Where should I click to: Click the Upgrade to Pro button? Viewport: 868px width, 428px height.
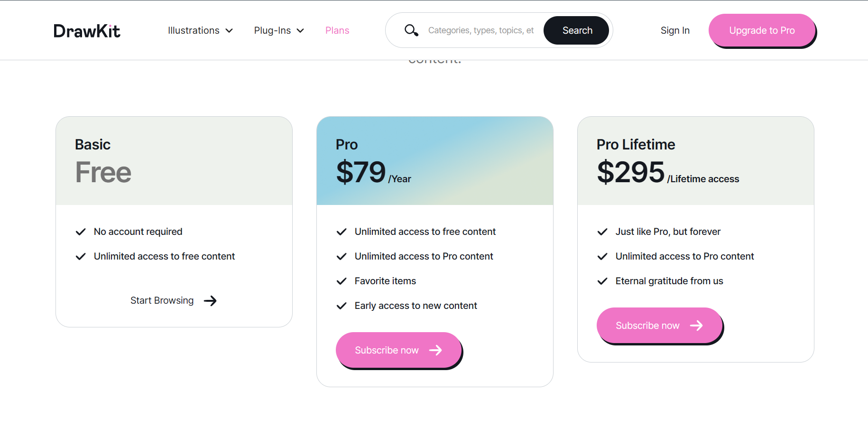tap(762, 30)
